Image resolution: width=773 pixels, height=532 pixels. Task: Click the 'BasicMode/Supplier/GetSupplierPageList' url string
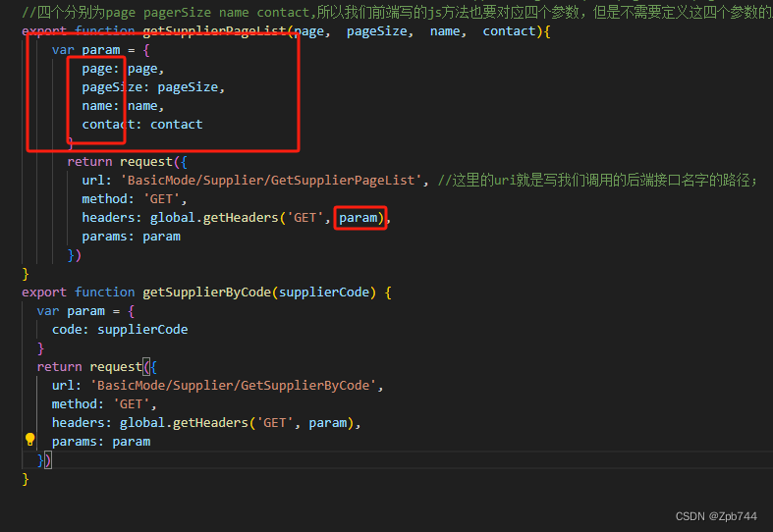point(271,181)
